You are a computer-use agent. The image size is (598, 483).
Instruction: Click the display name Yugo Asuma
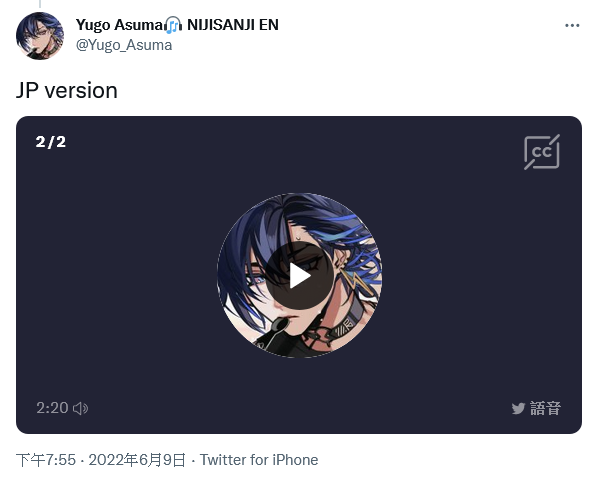pyautogui.click(x=119, y=25)
